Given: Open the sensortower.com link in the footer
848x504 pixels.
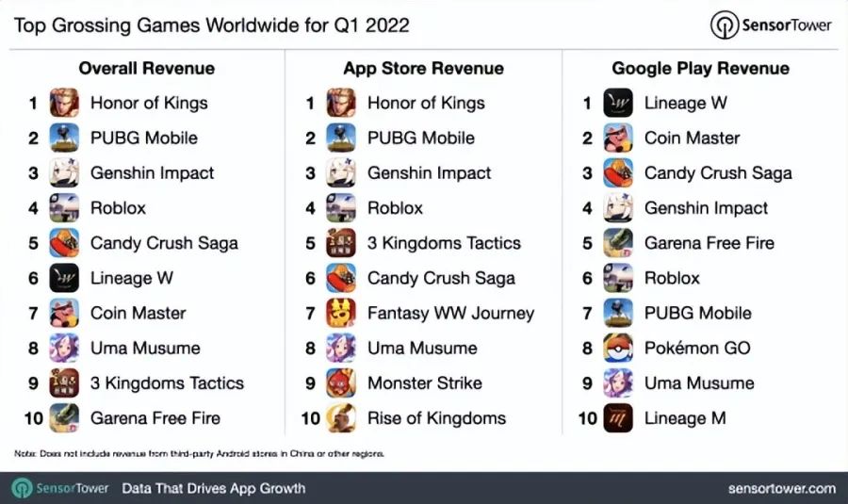Looking at the screenshot, I should click(x=781, y=488).
